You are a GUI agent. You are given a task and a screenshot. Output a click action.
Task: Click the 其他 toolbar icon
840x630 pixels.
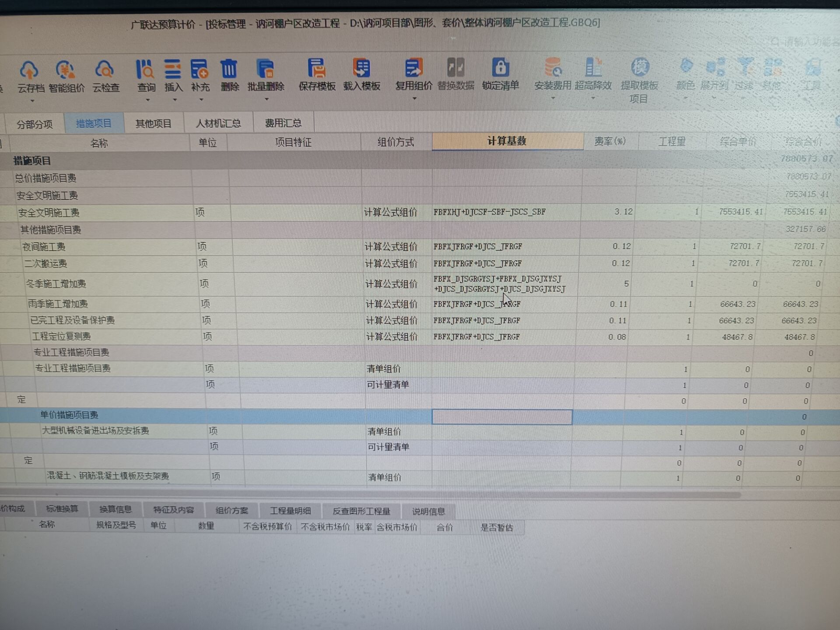pyautogui.click(x=772, y=67)
